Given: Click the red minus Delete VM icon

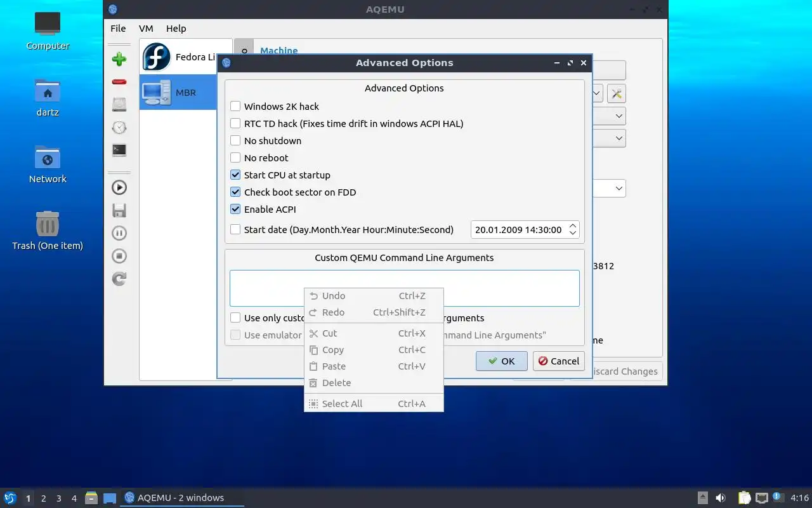Looking at the screenshot, I should [119, 82].
